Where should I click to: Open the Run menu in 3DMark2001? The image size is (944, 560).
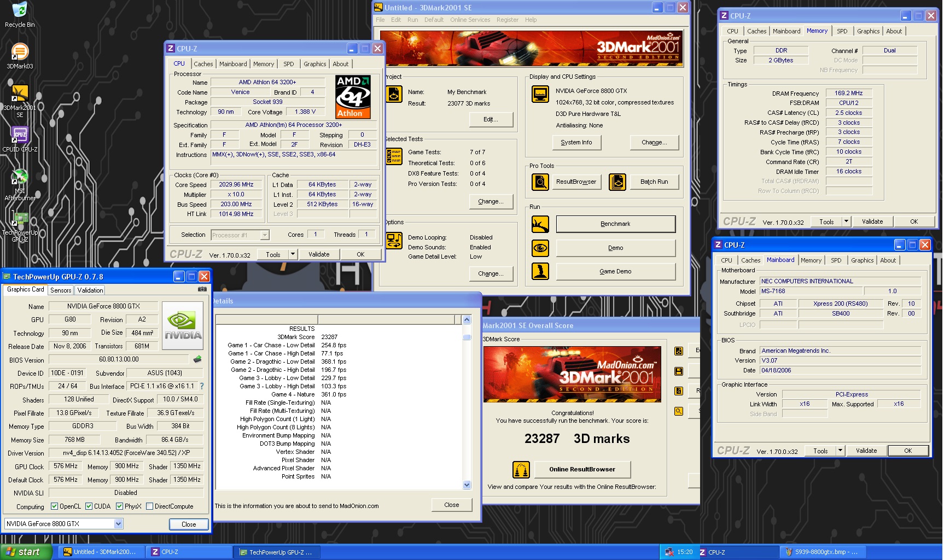pyautogui.click(x=413, y=20)
